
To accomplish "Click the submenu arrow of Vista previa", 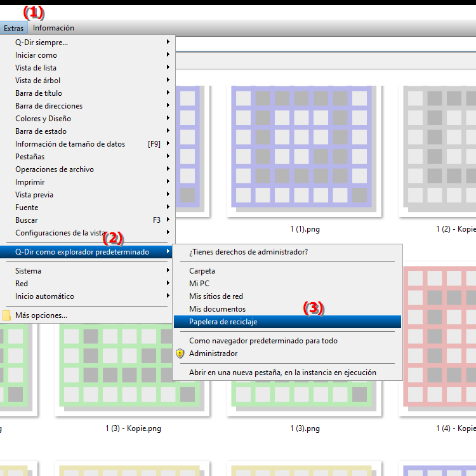I will (x=168, y=194).
